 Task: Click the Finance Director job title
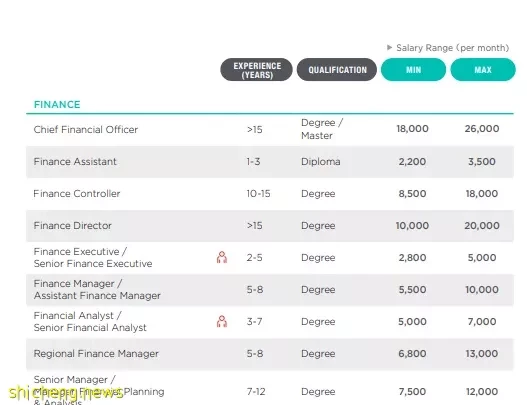[73, 226]
